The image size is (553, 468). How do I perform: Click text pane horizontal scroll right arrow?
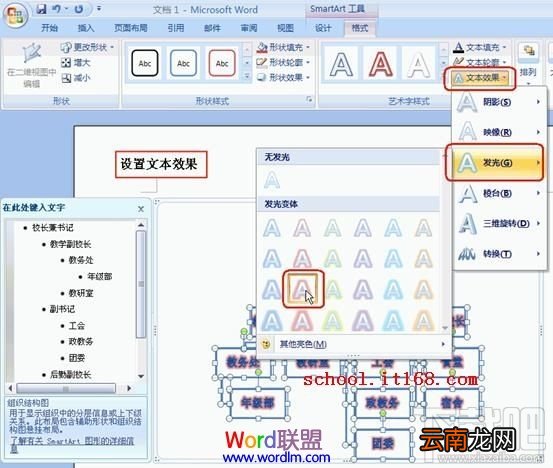[129, 388]
